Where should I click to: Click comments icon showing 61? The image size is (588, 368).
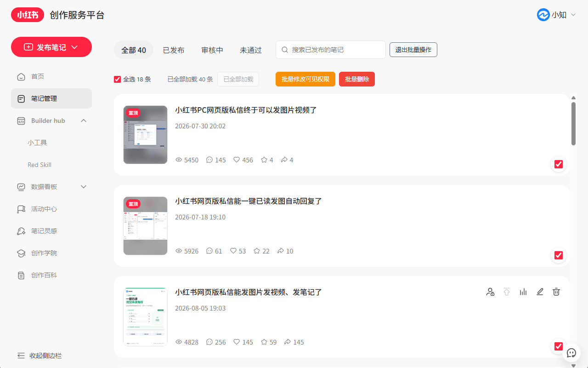point(209,251)
